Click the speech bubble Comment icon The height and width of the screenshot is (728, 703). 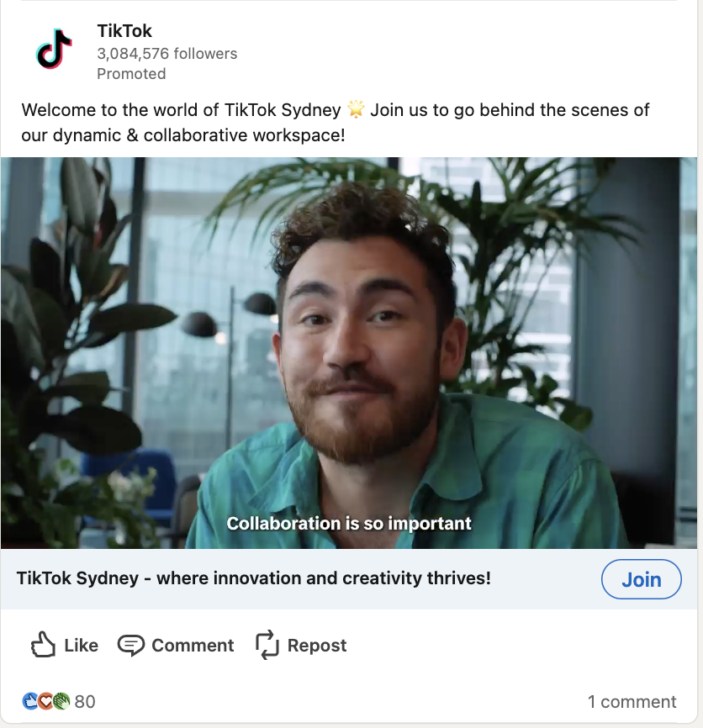[x=131, y=645]
